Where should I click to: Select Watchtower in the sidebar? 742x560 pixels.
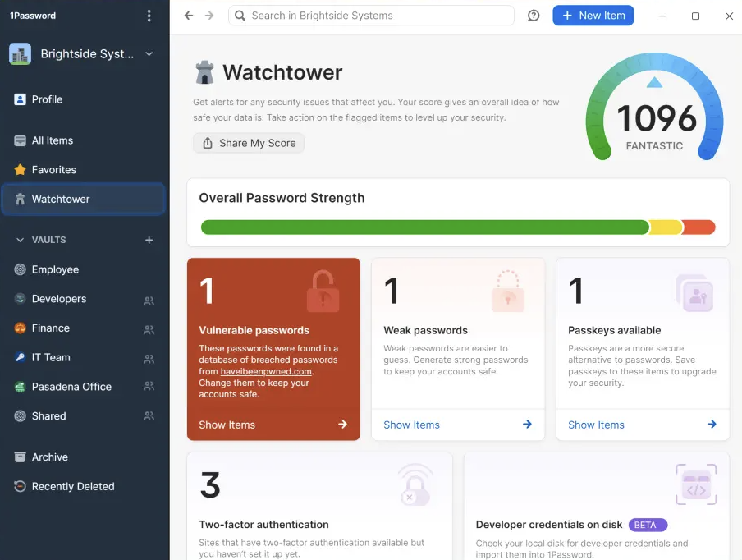(x=84, y=199)
